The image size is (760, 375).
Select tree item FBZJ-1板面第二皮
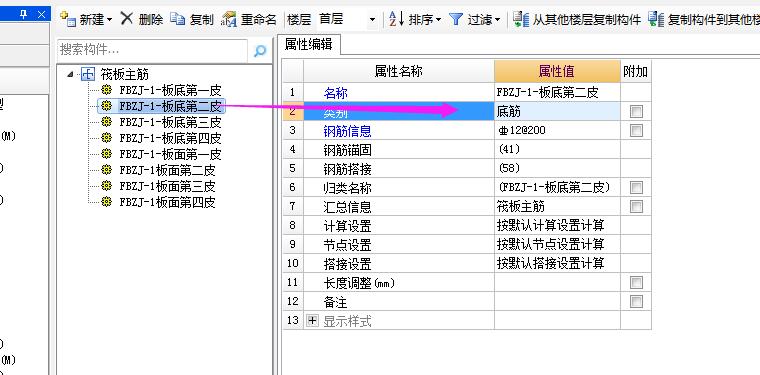[x=167, y=170]
